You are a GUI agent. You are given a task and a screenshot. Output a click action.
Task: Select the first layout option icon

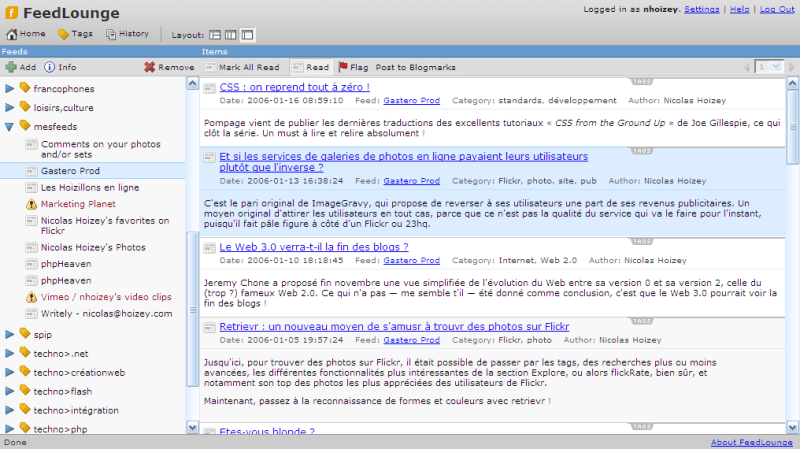(215, 35)
